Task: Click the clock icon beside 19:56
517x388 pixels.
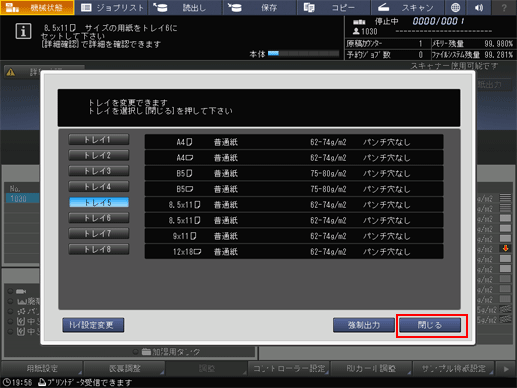Action: (x=6, y=382)
